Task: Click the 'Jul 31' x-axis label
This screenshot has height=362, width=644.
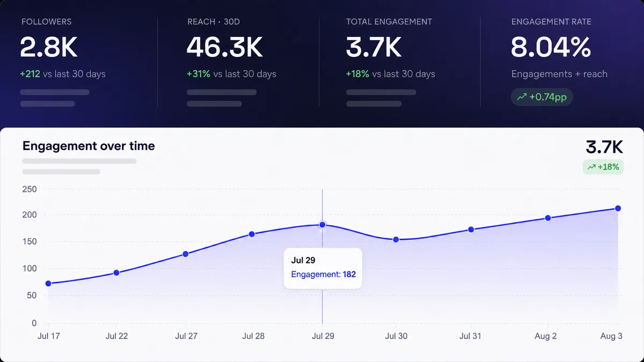Action: 471,336
